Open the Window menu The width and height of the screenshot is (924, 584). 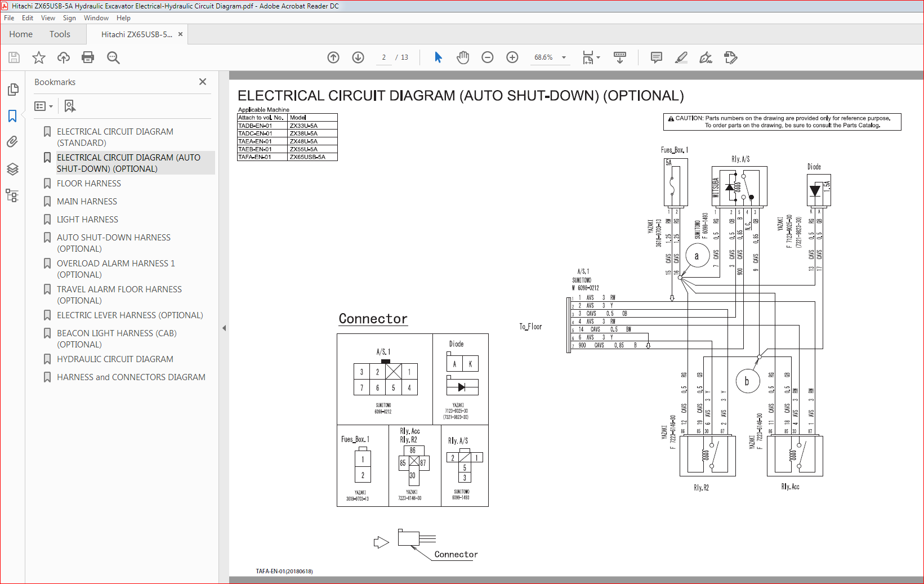click(96, 18)
